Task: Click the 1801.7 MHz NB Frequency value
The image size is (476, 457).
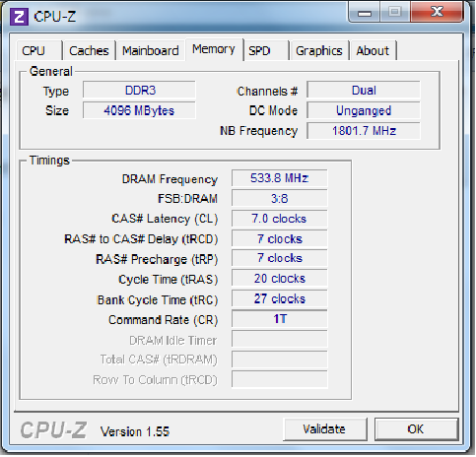Action: [364, 131]
